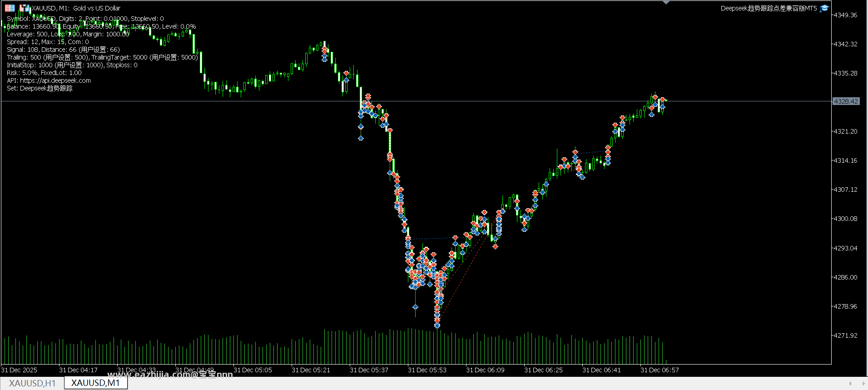Viewport: 868px width, 390px height.
Task: Click price scale value 4307.12
Action: [x=845, y=190]
